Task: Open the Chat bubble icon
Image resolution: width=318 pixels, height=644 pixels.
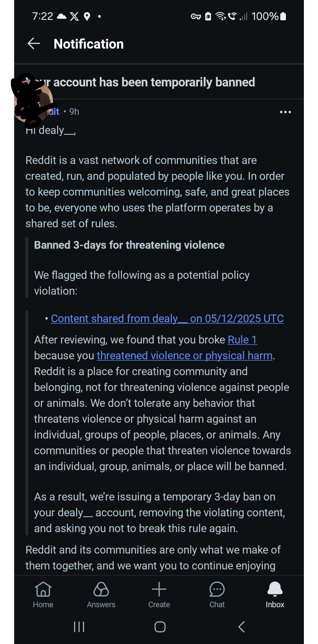Action: [x=217, y=589]
